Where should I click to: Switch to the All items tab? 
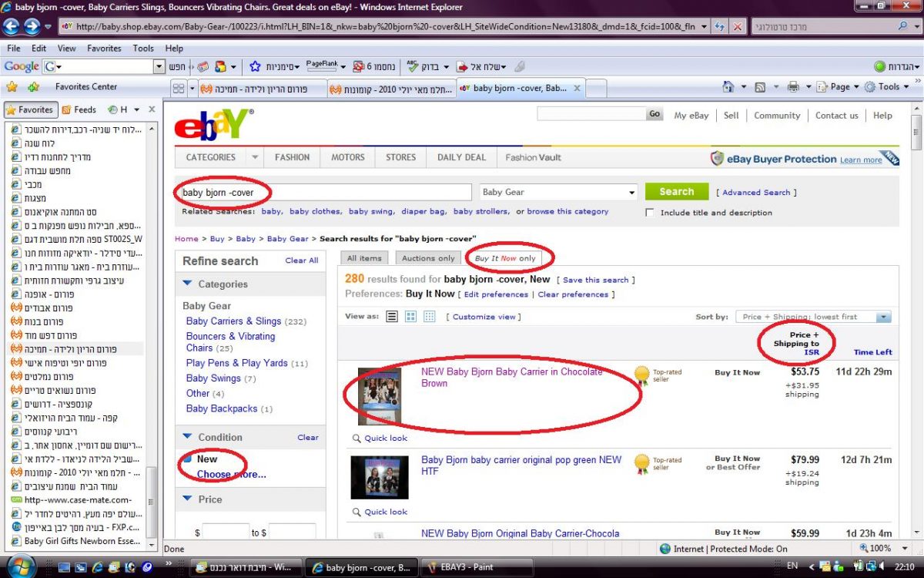click(x=364, y=258)
